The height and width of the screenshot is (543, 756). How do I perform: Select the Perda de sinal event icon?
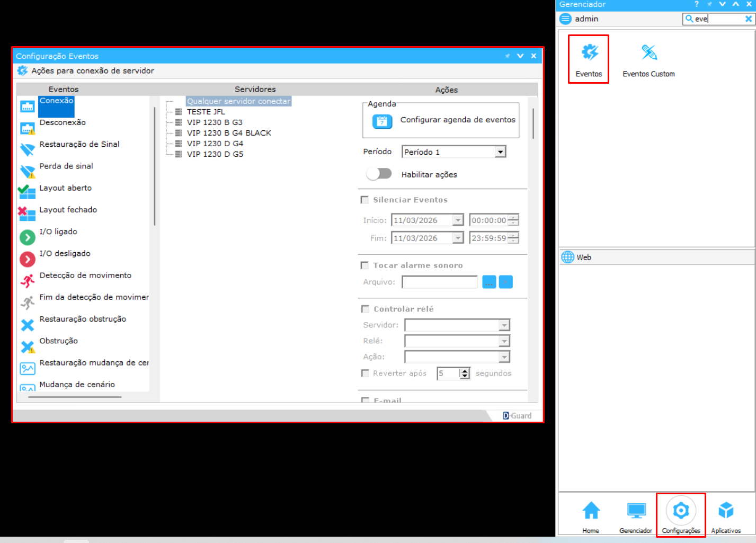pos(27,171)
